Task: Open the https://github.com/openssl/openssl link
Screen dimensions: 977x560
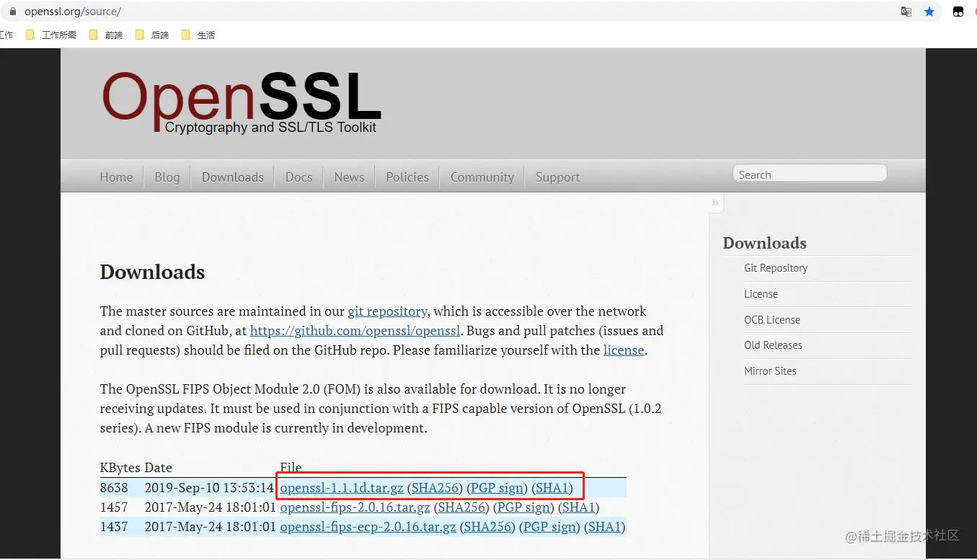Action: (355, 331)
